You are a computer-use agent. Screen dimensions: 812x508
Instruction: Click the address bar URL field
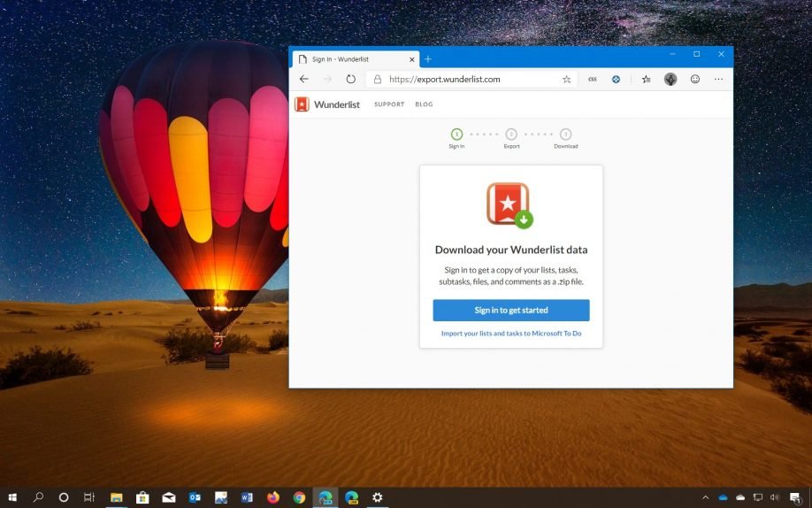click(x=469, y=79)
